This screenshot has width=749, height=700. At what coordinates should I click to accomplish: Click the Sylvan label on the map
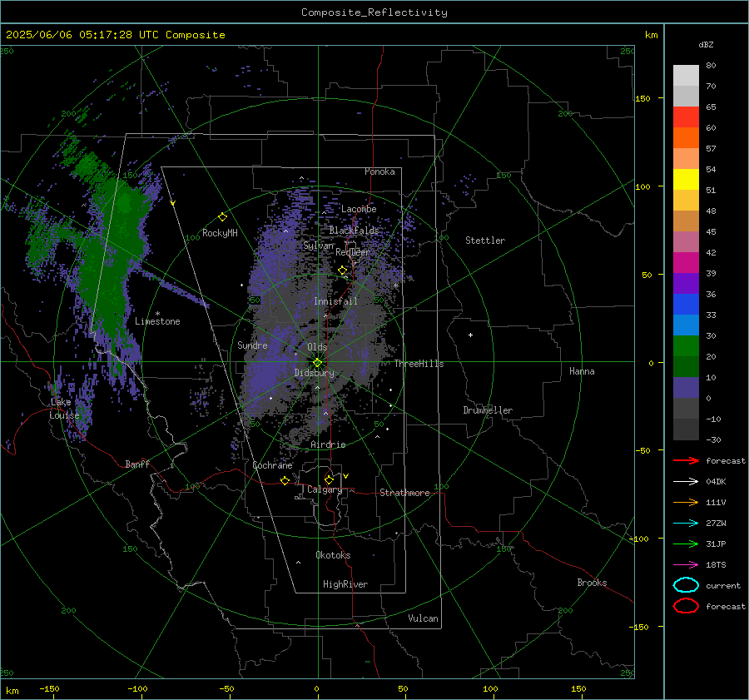318,246
